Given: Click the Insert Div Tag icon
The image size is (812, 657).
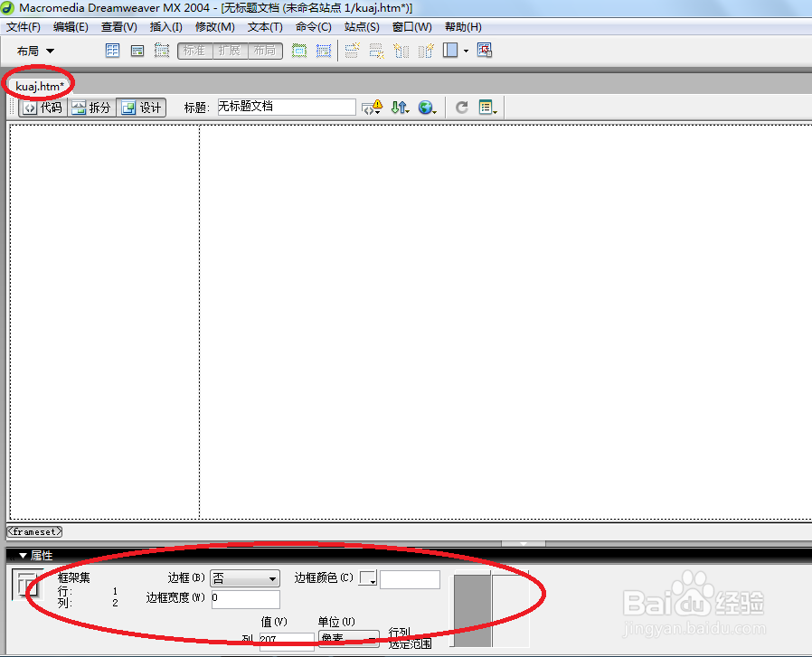Looking at the screenshot, I should 137,51.
